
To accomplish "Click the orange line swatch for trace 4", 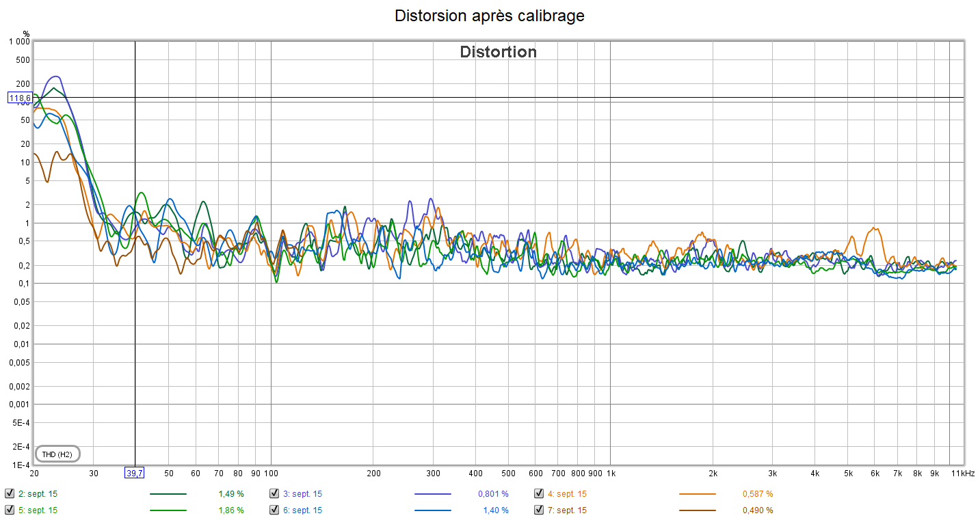I will pyautogui.click(x=697, y=494).
